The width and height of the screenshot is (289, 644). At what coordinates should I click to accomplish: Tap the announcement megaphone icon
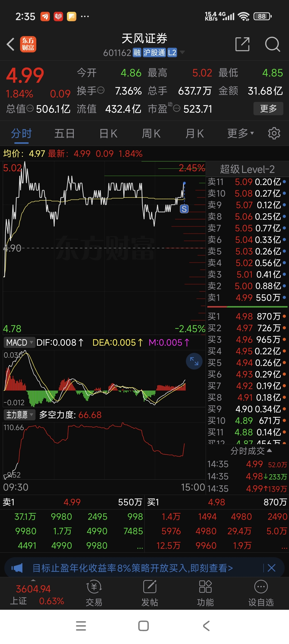click(x=17, y=568)
